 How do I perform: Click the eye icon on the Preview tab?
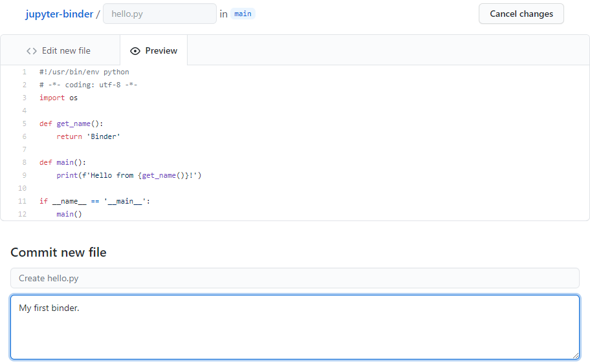[x=135, y=50]
